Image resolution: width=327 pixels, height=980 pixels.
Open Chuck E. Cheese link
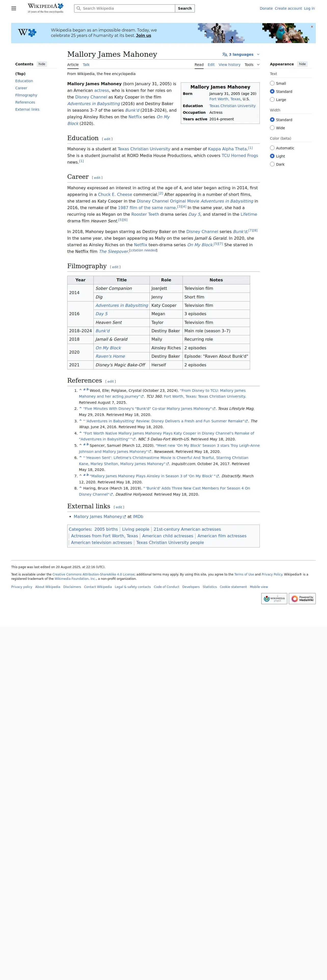[115, 194]
